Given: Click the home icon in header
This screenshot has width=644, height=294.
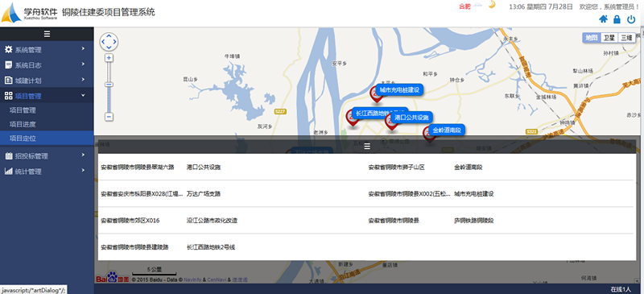Looking at the screenshot, I should (603, 19).
